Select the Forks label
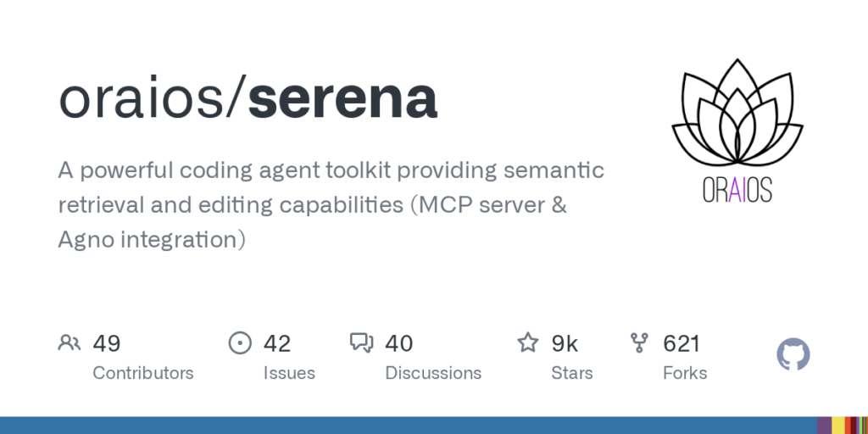 [x=685, y=373]
